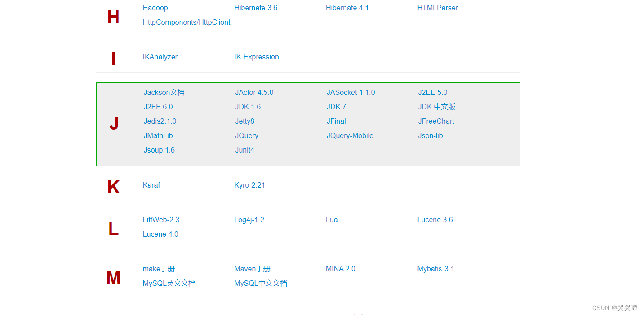Select the Kyro-2.21 link

coord(249,185)
